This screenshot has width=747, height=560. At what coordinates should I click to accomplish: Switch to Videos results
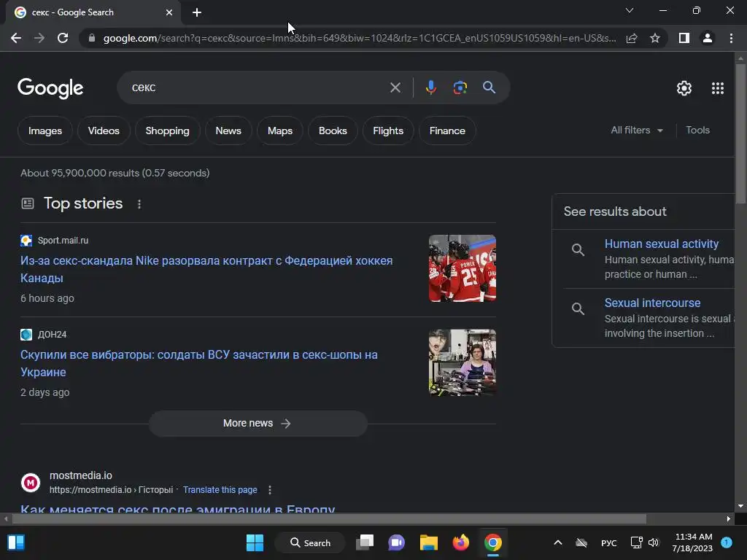(104, 131)
